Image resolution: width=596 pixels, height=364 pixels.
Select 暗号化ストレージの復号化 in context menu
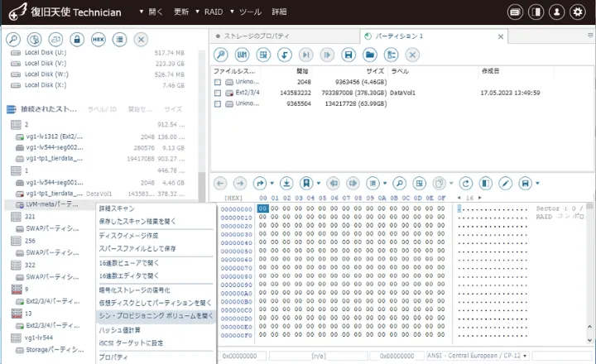pyautogui.click(x=134, y=290)
